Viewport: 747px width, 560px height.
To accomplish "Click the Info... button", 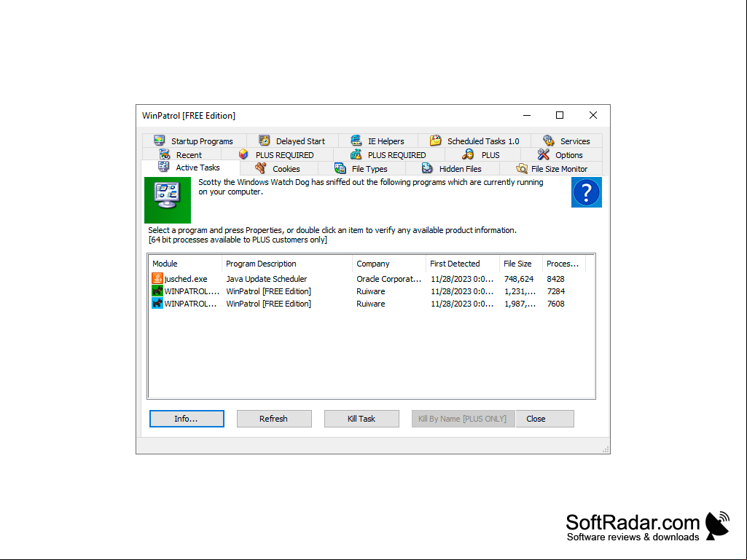I will (x=187, y=419).
